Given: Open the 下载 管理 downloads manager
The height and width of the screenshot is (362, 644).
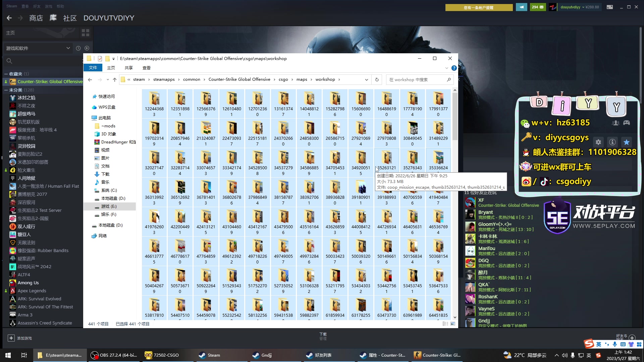Looking at the screenshot, I should [323, 336].
